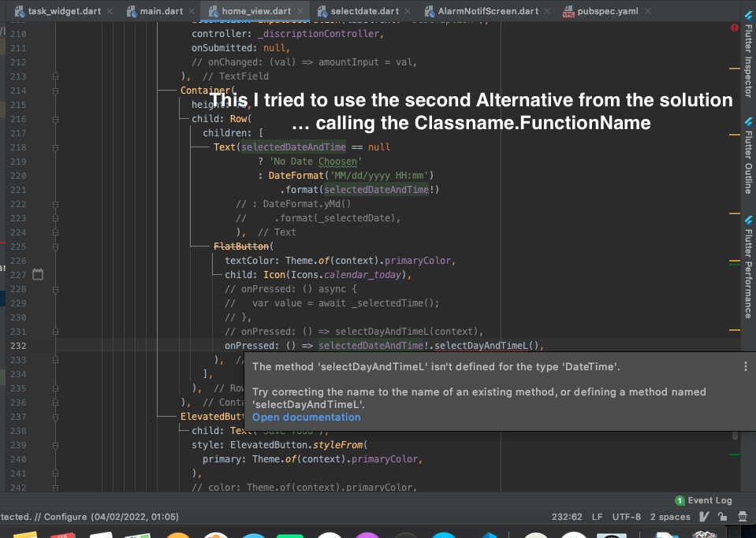Viewport: 756px width, 538px height.
Task: Collapse the fold marker on line 213
Action: pyautogui.click(x=55, y=76)
